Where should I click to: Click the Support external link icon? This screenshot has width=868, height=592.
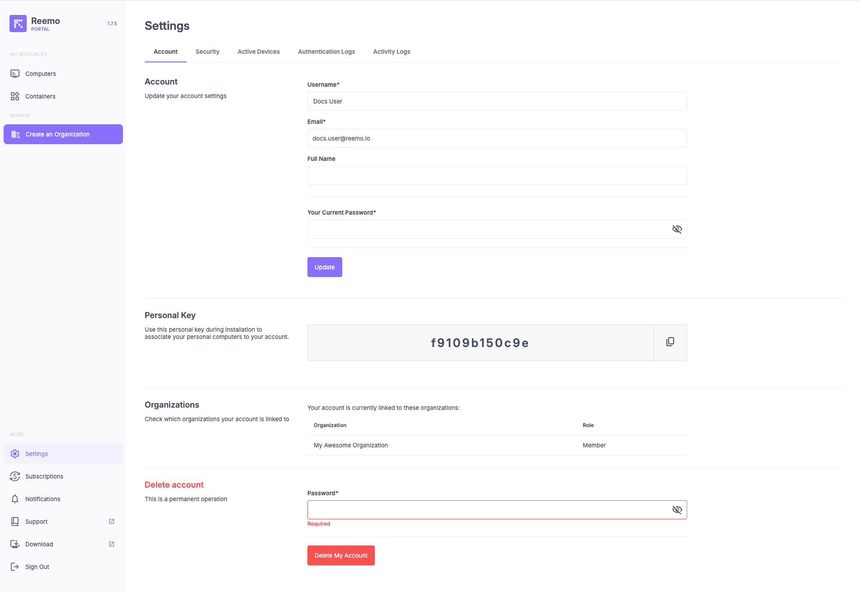(x=112, y=522)
